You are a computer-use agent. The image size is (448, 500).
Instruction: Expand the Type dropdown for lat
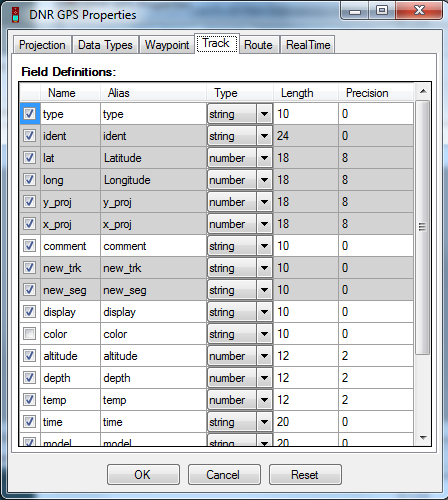coord(264,158)
